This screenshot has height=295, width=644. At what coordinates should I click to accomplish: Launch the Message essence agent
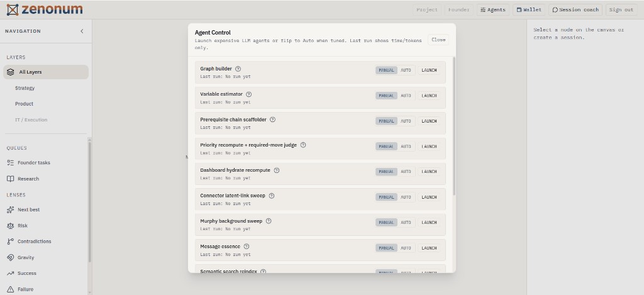pos(429,248)
